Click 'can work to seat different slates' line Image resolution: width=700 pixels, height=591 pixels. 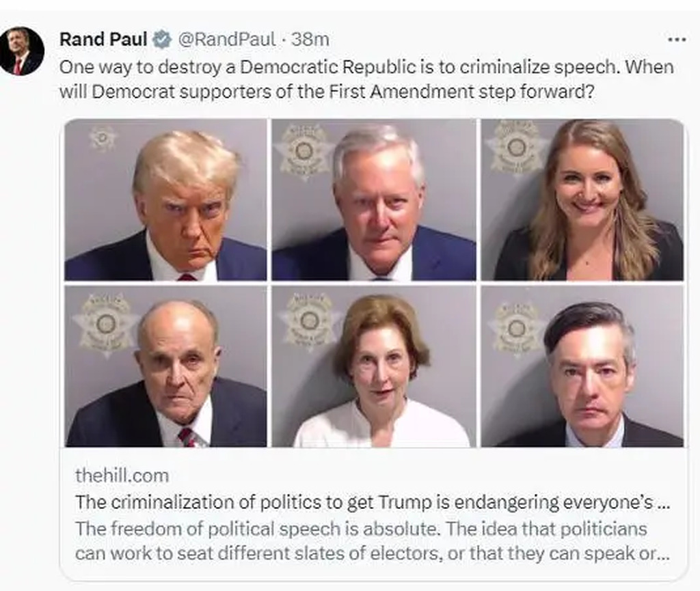pos(373,553)
